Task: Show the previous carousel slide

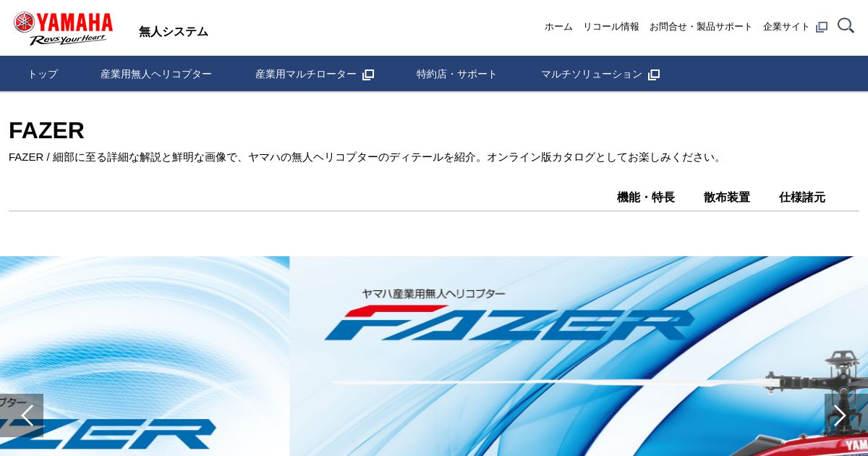Action: [22, 415]
